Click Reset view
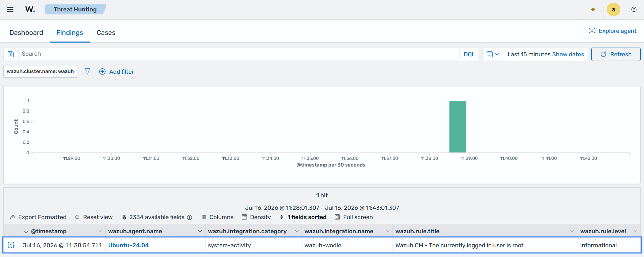The width and height of the screenshot is (644, 257). click(x=94, y=217)
